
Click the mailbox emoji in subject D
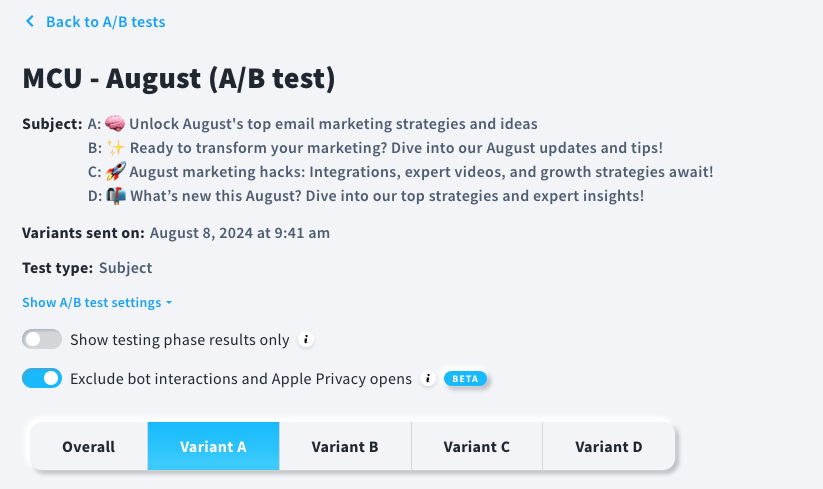pyautogui.click(x=116, y=196)
